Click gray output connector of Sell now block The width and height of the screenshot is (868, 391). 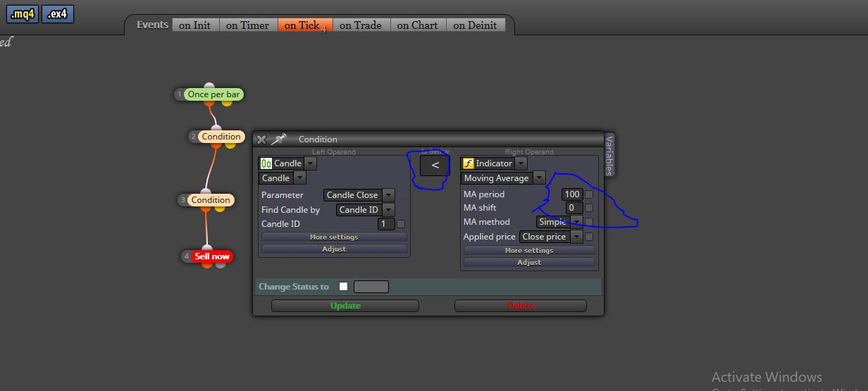pos(221,265)
